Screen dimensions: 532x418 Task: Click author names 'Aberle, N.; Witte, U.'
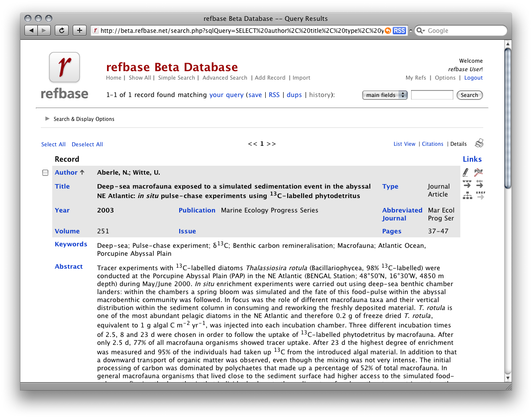pos(128,173)
